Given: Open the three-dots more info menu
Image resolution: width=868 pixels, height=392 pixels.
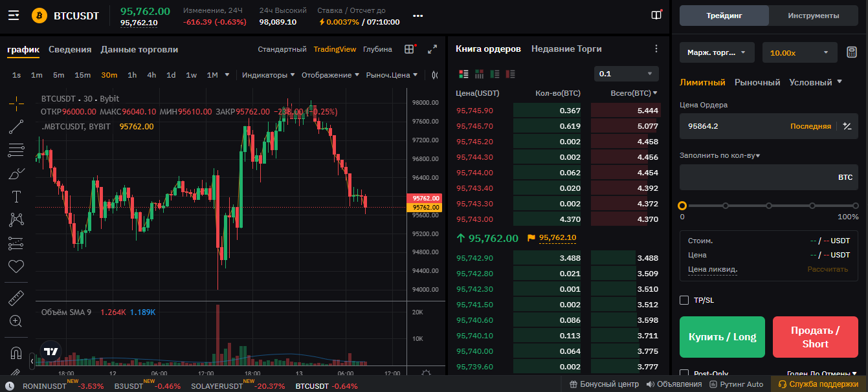Looking at the screenshot, I should (418, 16).
